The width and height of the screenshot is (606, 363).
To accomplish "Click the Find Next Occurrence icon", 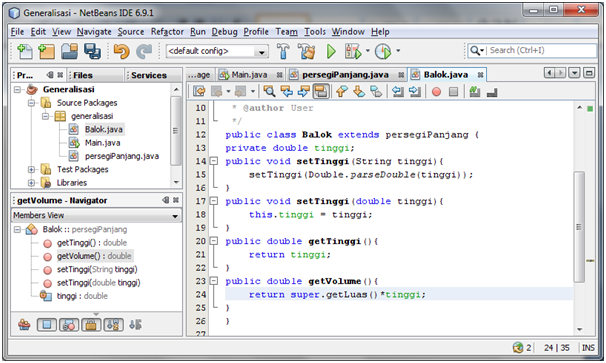I will point(304,92).
